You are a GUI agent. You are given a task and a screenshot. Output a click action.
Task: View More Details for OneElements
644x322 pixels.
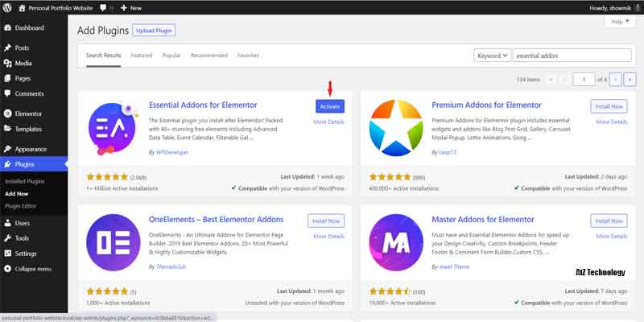(329, 237)
